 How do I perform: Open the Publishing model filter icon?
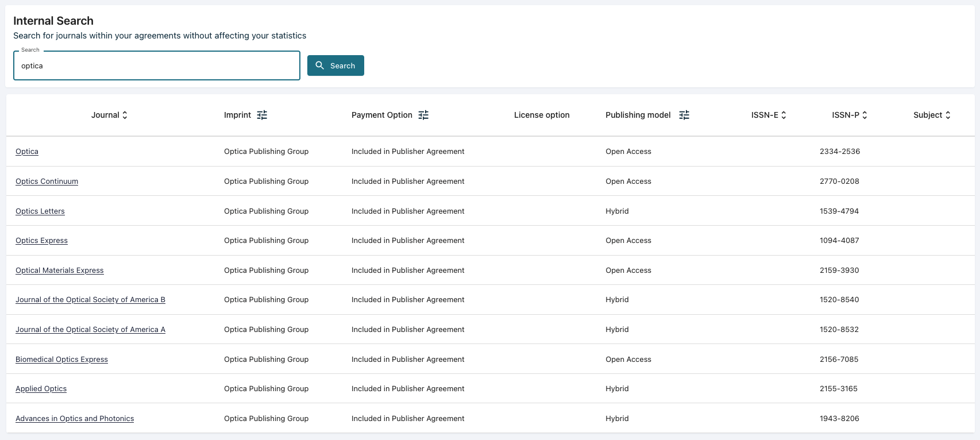[684, 115]
